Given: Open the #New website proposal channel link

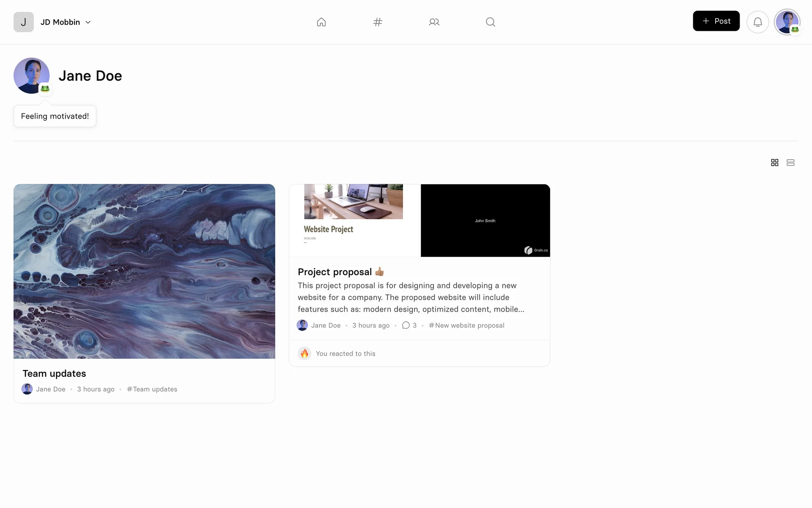Looking at the screenshot, I should (466, 325).
